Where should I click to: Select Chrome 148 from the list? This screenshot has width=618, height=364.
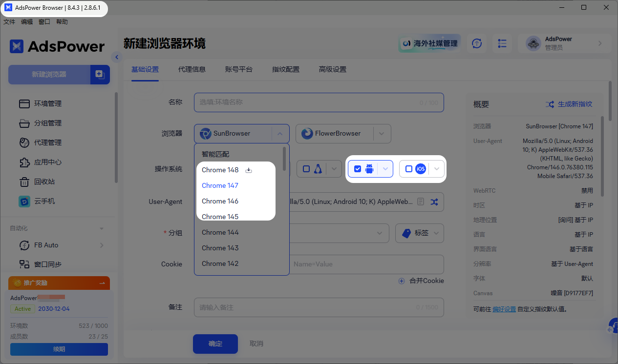220,170
